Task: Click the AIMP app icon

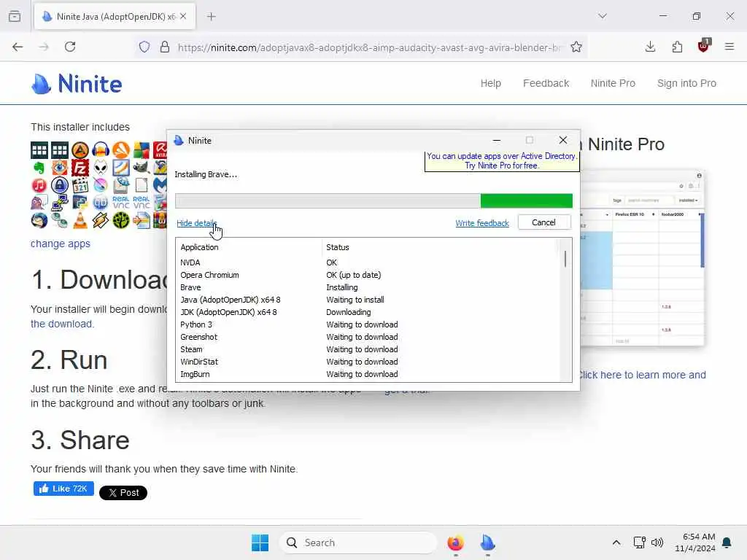Action: tap(80, 150)
